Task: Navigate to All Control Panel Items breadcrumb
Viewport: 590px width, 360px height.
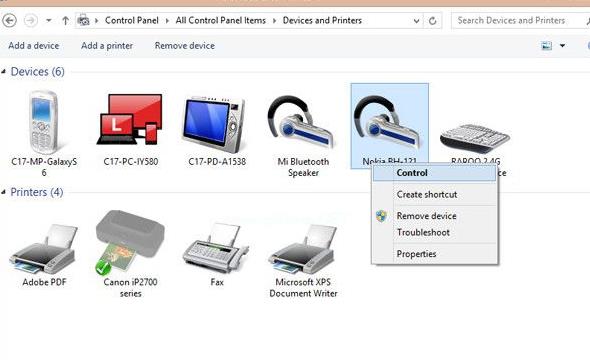Action: pos(220,20)
